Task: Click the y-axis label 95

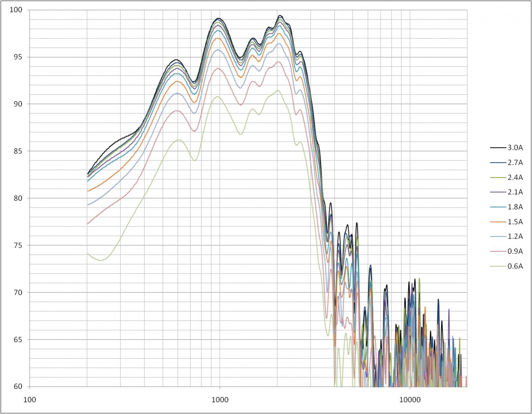Action: point(18,57)
